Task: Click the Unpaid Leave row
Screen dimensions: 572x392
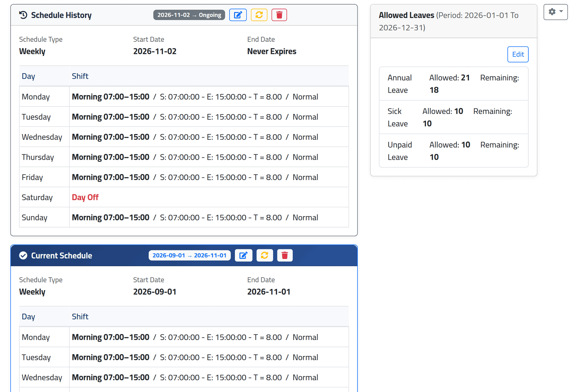Action: coord(454,151)
